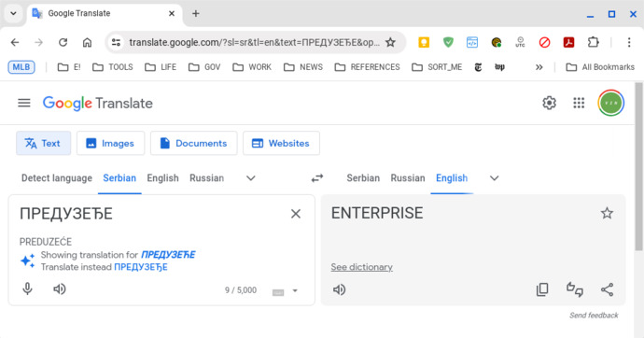Go back in browser history
This screenshot has height=338, width=644.
(x=15, y=42)
